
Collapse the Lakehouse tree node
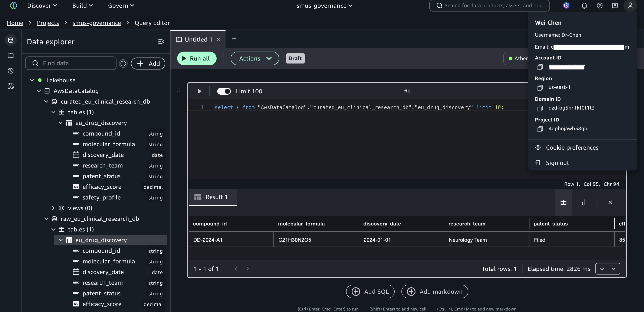click(x=32, y=80)
